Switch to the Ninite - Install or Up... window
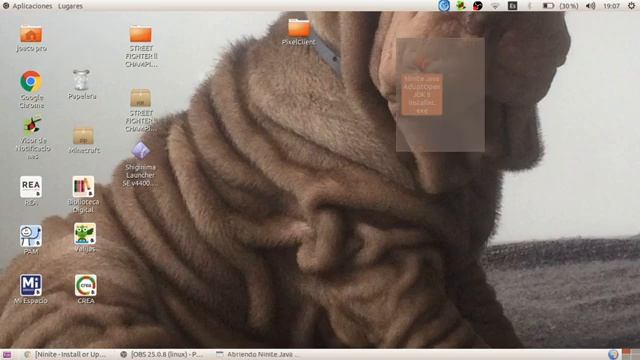Viewport: 640px width, 360px height. [x=66, y=355]
